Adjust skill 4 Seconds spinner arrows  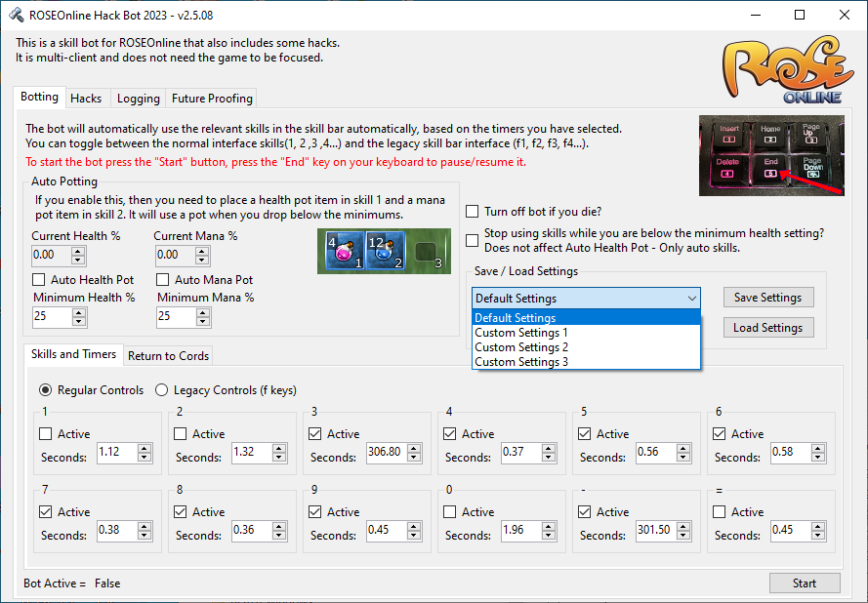(x=549, y=453)
